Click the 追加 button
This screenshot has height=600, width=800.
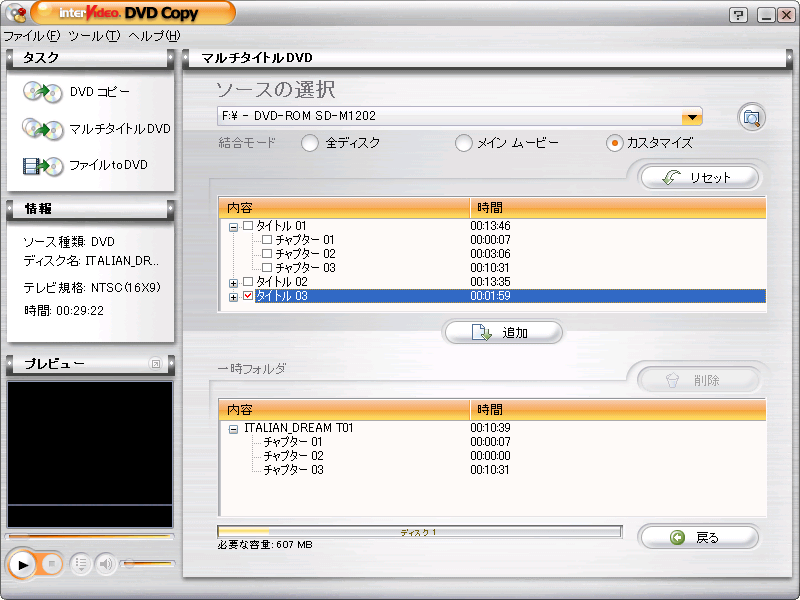coord(504,333)
